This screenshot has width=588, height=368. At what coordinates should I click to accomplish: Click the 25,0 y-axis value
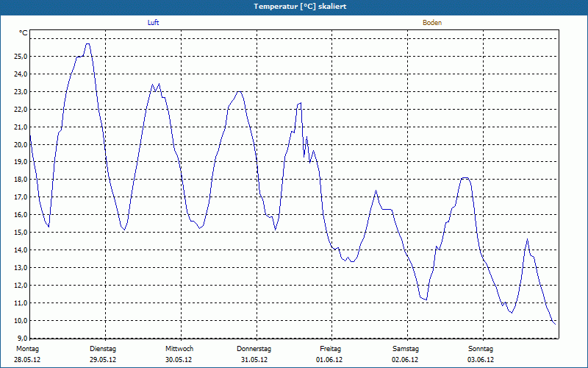click(21, 57)
